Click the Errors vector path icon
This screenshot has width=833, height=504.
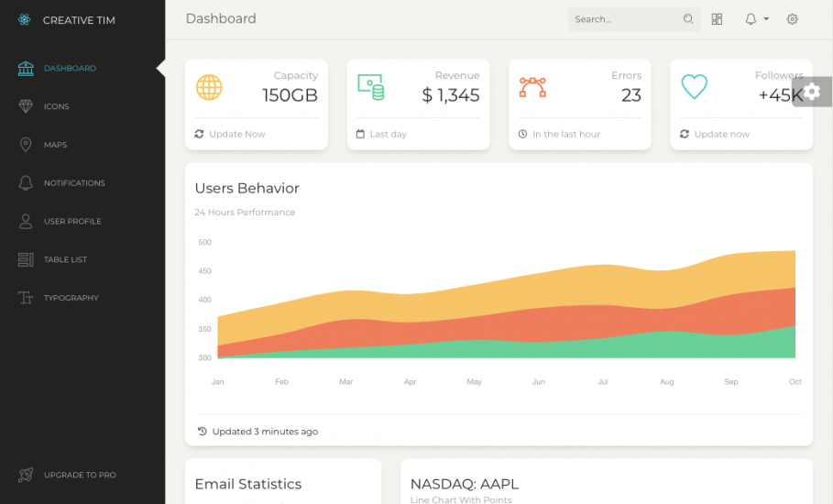pyautogui.click(x=532, y=87)
